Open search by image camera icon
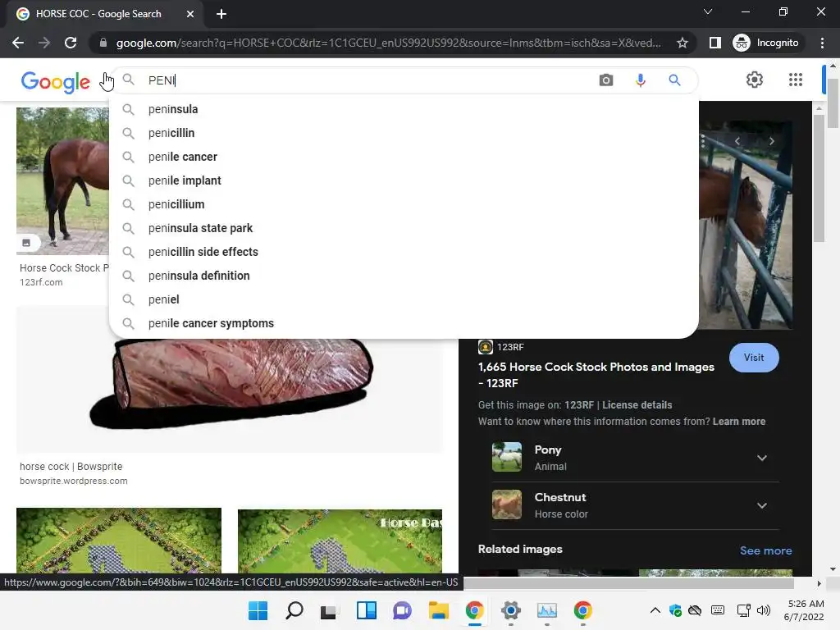Screen dimensions: 840x630 [x=606, y=80]
